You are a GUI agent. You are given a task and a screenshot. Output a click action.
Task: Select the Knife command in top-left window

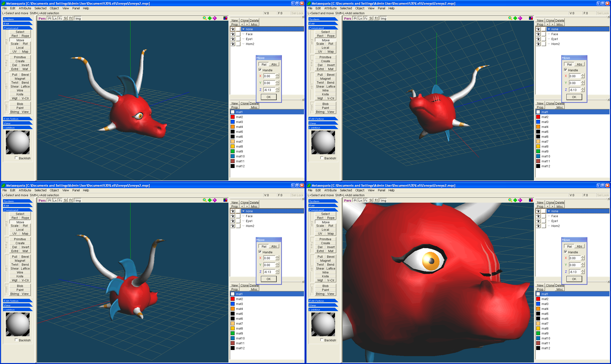(20, 94)
